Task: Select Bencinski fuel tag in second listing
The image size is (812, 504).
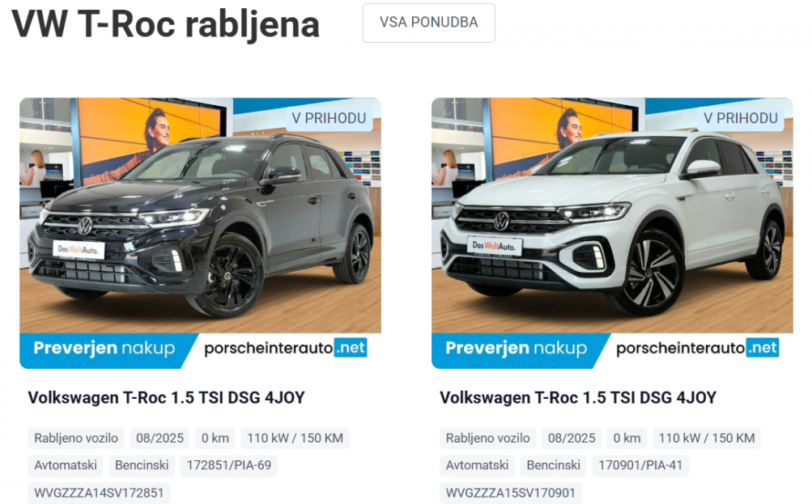Action: 553,465
